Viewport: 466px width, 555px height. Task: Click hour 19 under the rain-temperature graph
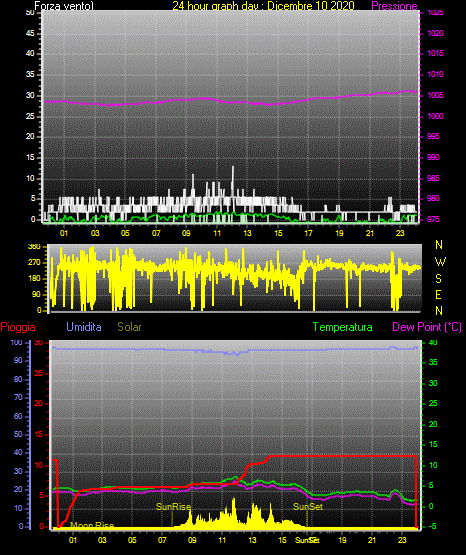tap(342, 540)
